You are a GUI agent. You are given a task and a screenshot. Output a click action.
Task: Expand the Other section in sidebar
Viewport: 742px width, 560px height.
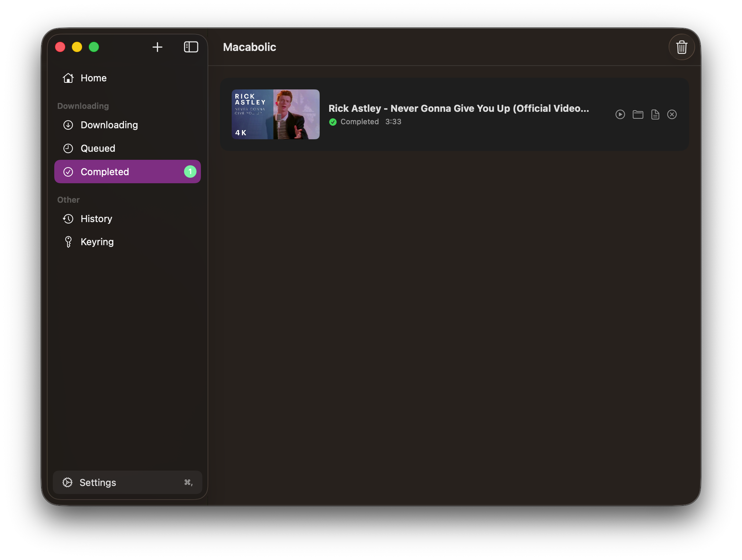68,200
